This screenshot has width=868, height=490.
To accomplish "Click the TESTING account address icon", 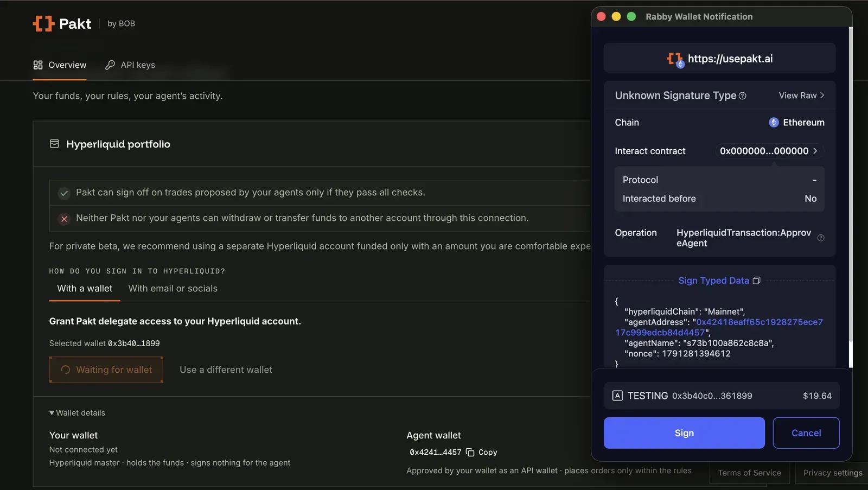I will (617, 396).
